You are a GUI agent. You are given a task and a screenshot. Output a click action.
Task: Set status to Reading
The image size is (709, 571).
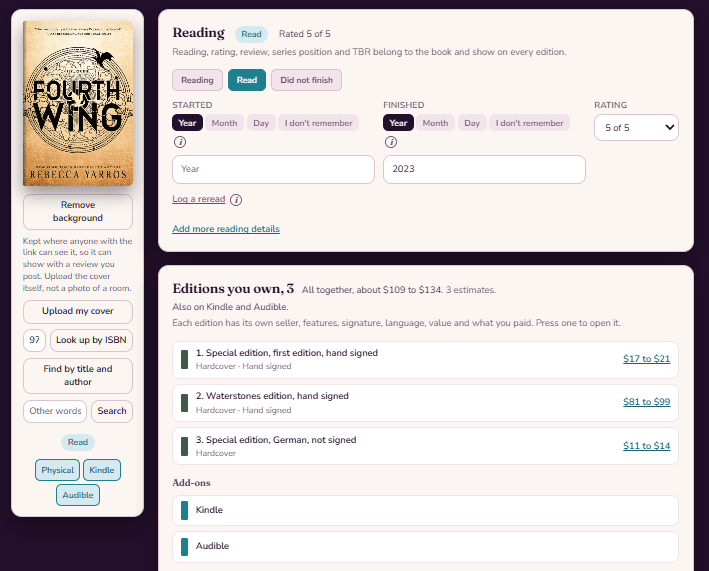click(x=197, y=80)
